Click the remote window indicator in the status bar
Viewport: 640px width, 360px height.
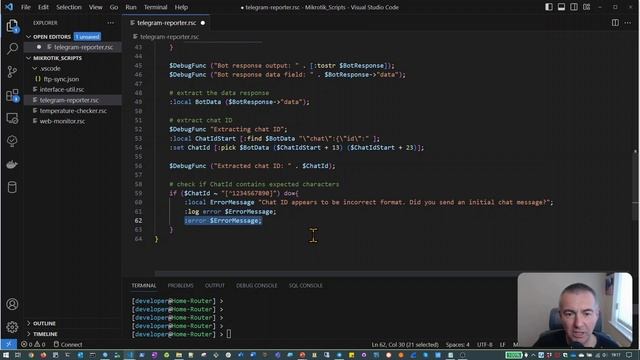click(x=9, y=344)
